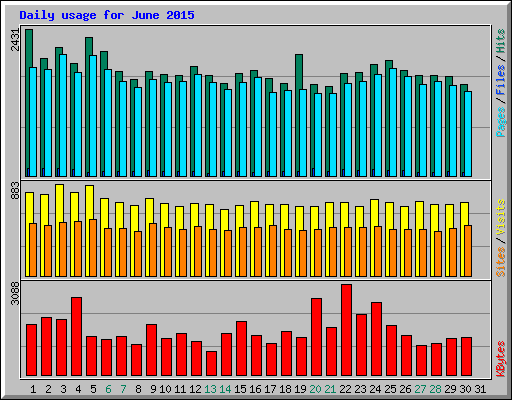This screenshot has width=512, height=400.
Task: Click the cyan files bar for day 30
Action: [x=468, y=134]
